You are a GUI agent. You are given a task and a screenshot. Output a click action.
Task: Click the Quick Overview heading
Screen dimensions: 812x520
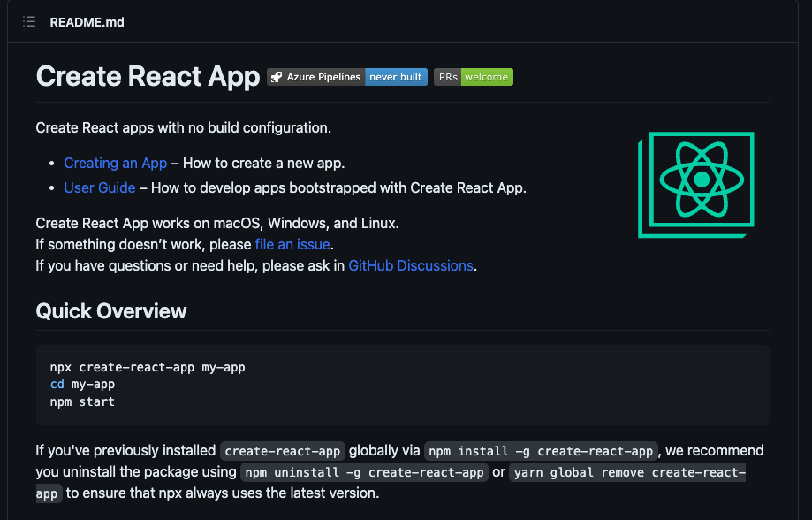[x=110, y=311]
